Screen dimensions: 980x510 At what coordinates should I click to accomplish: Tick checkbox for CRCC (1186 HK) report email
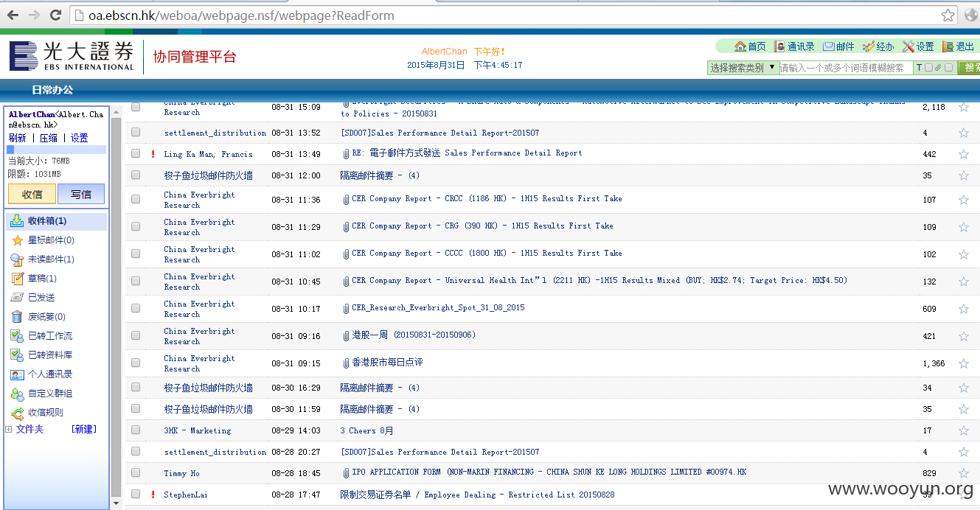(x=136, y=200)
